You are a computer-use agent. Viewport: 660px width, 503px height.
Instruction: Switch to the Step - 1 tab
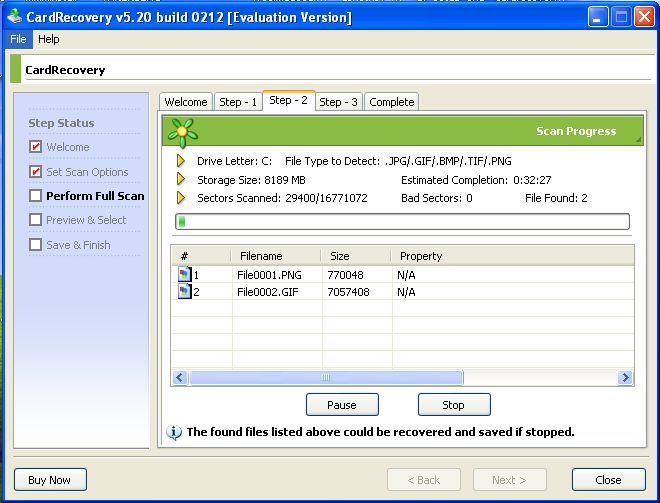point(238,102)
